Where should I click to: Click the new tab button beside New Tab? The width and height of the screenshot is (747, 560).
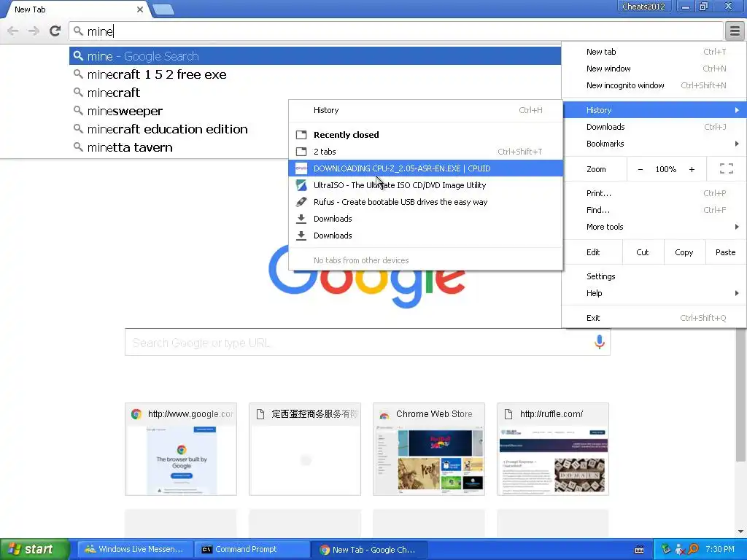click(x=163, y=9)
